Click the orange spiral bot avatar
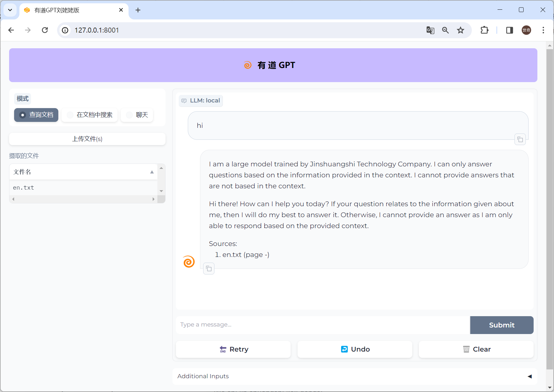The width and height of the screenshot is (554, 392). pyautogui.click(x=189, y=262)
